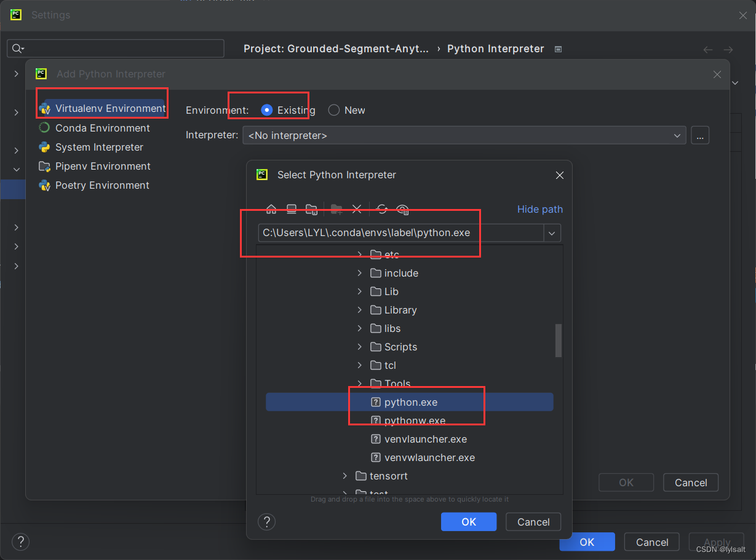Click the Delete (X) toolbar icon
This screenshot has width=756, height=560.
tap(357, 209)
